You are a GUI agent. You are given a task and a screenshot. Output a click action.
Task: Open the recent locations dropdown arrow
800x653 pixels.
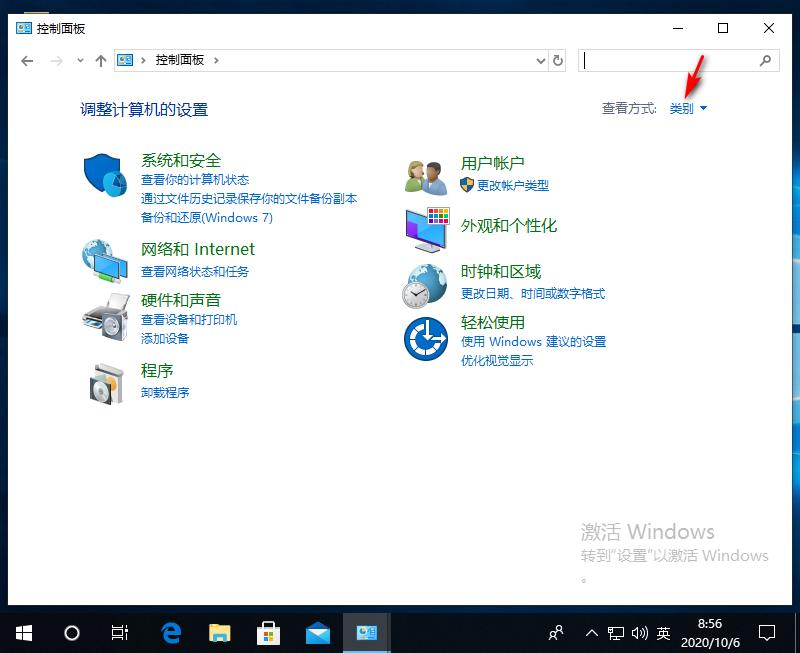coord(80,61)
